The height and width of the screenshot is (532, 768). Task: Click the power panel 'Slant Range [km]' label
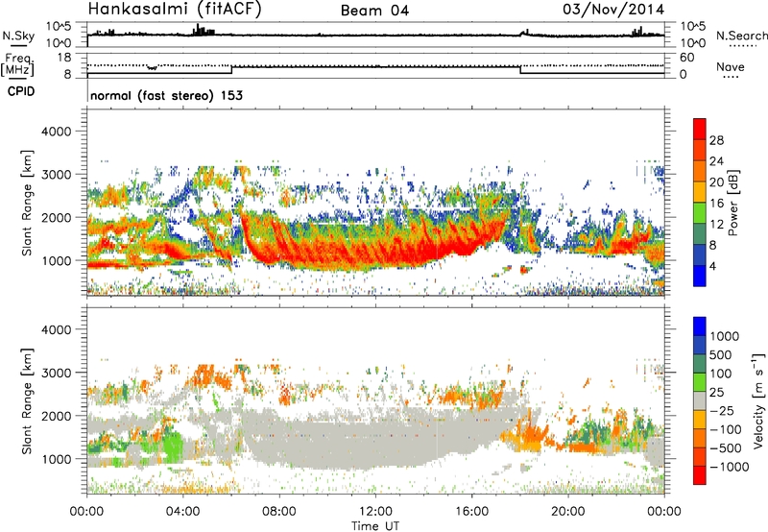pos(27,204)
